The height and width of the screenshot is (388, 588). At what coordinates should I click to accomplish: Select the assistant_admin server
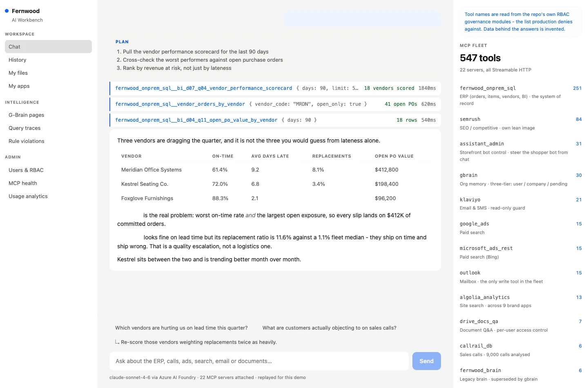(521, 152)
